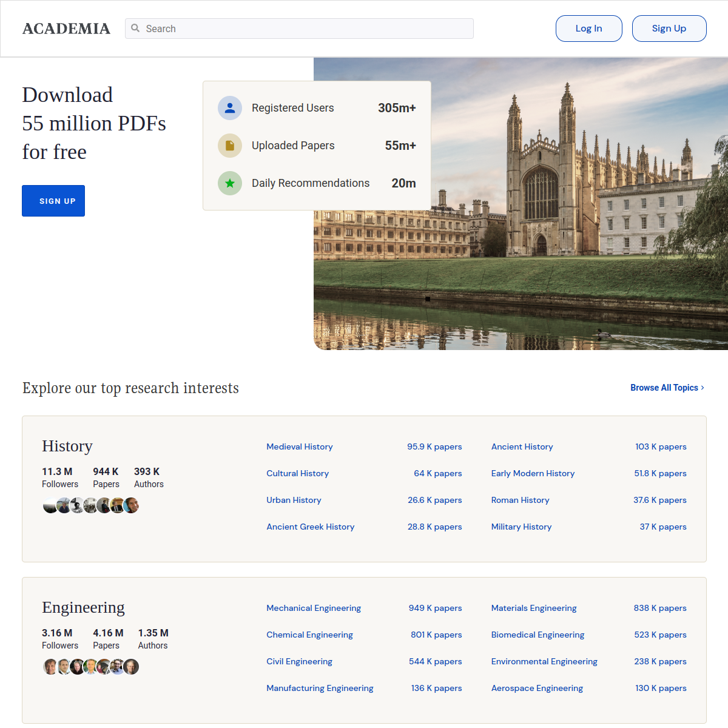
Task: Click the Daily Recommendations star icon
Action: [x=229, y=183]
